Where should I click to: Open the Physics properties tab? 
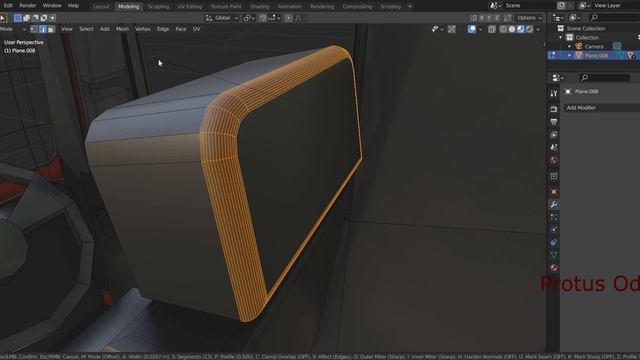coord(554,230)
